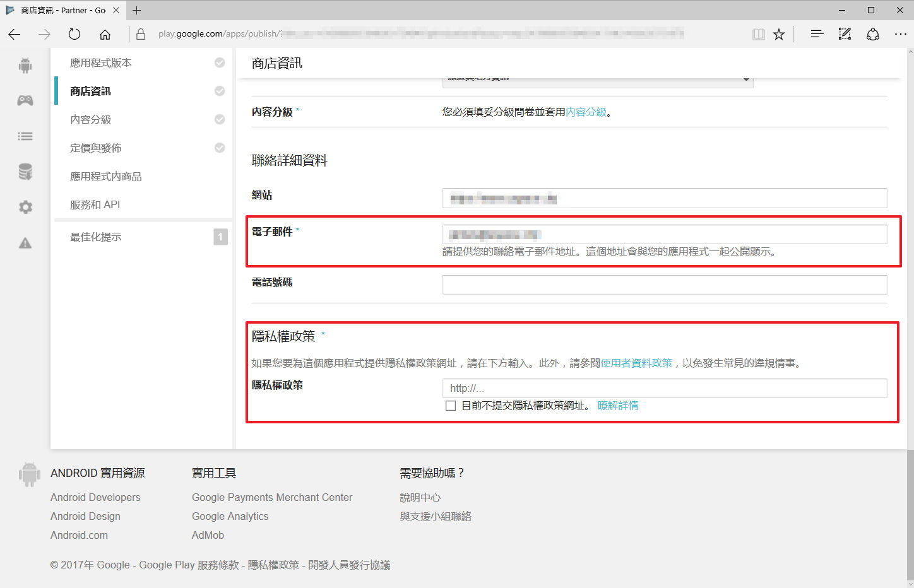Add page to favorites star icon

point(779,34)
